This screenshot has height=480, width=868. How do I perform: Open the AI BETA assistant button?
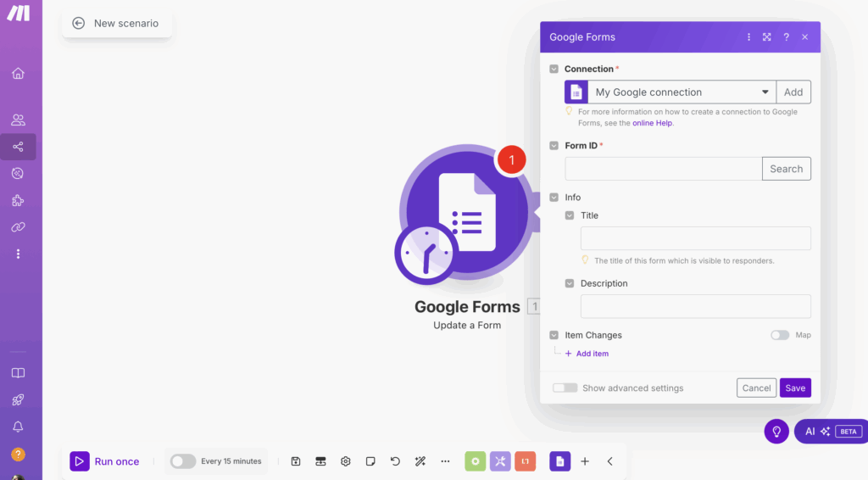832,432
